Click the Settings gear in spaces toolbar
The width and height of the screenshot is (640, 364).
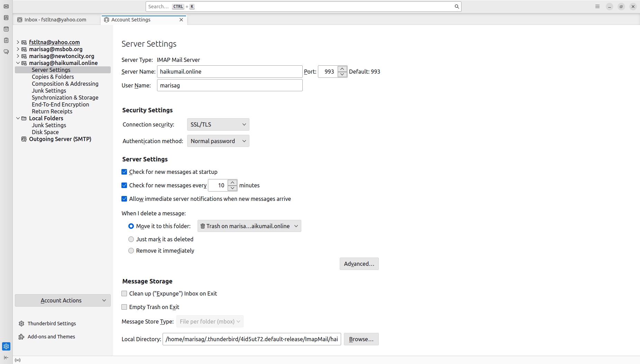(x=6, y=346)
